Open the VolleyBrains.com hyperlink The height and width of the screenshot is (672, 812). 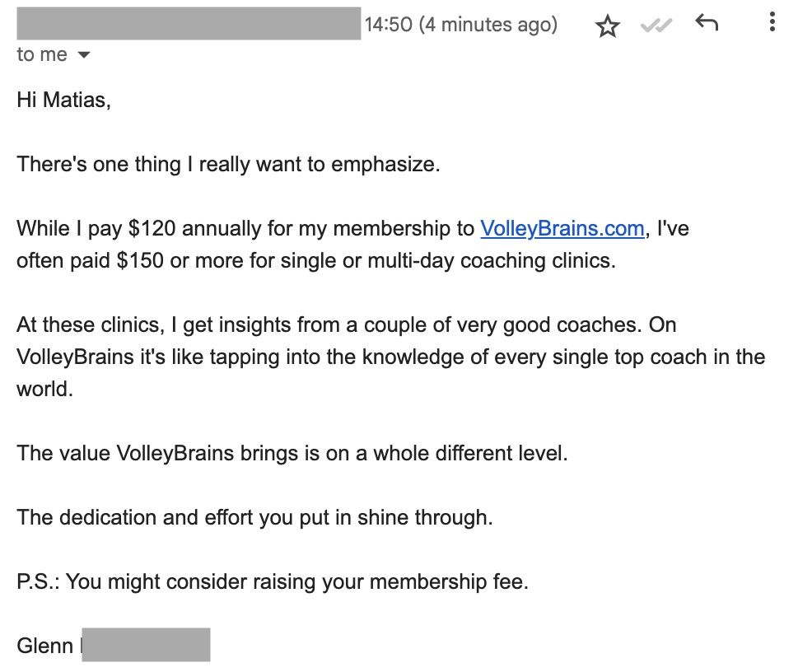tap(562, 228)
